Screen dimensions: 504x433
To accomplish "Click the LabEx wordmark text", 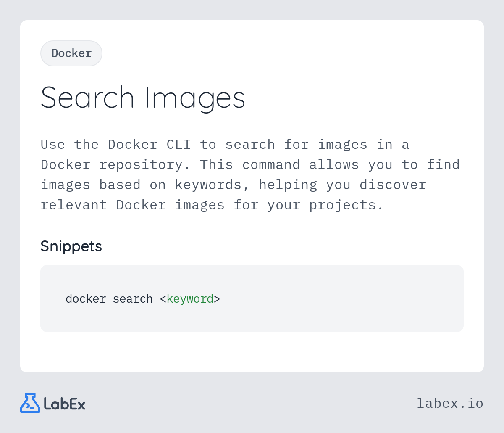I will tap(64, 404).
